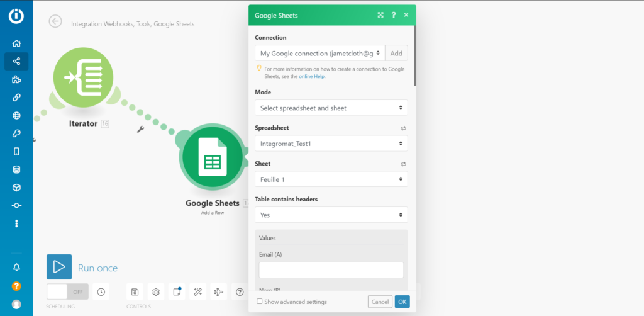Image resolution: width=644 pixels, height=316 pixels.
Task: Open the Mode dropdown
Action: click(331, 108)
